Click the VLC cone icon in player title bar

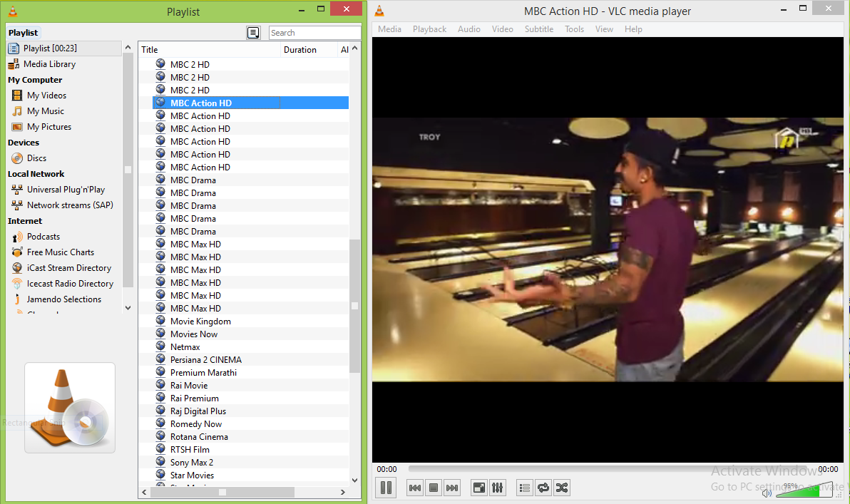coord(379,10)
